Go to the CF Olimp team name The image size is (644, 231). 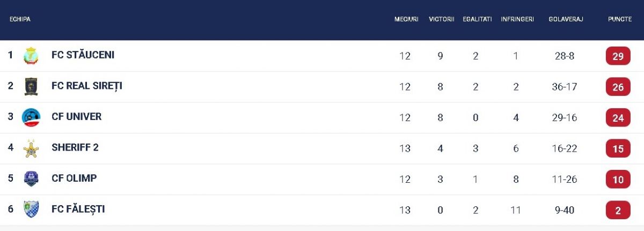pos(74,178)
